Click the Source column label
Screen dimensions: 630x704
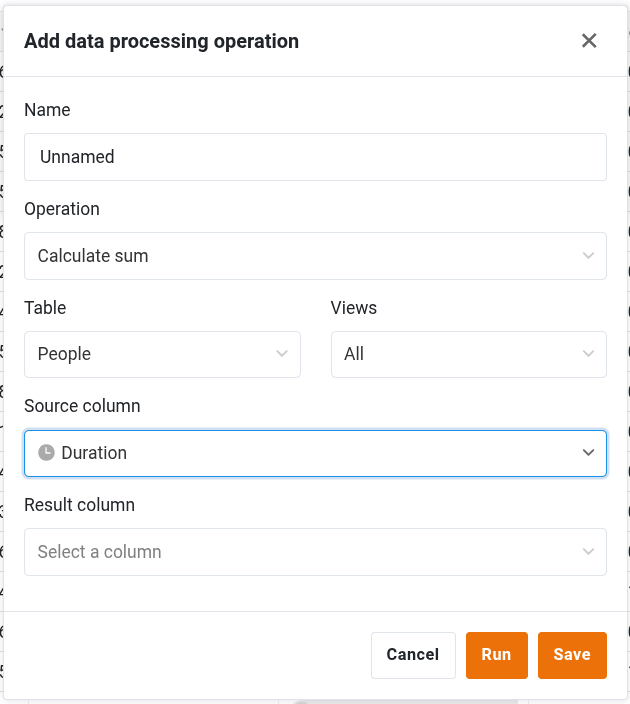[x=82, y=406]
